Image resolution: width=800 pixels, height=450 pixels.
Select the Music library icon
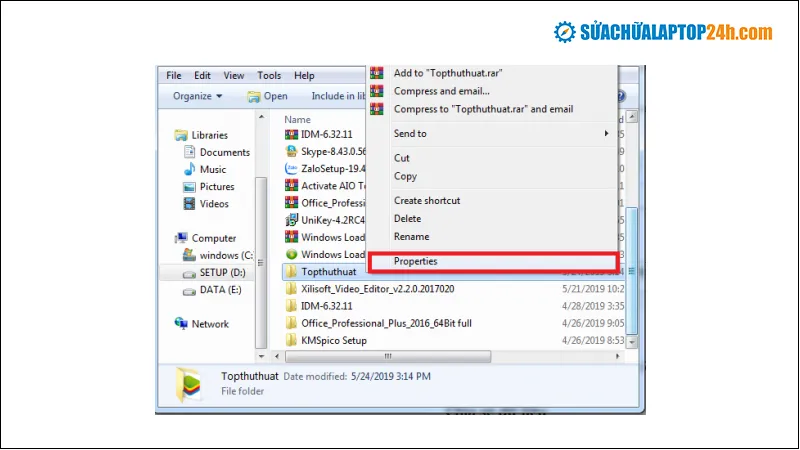[190, 170]
